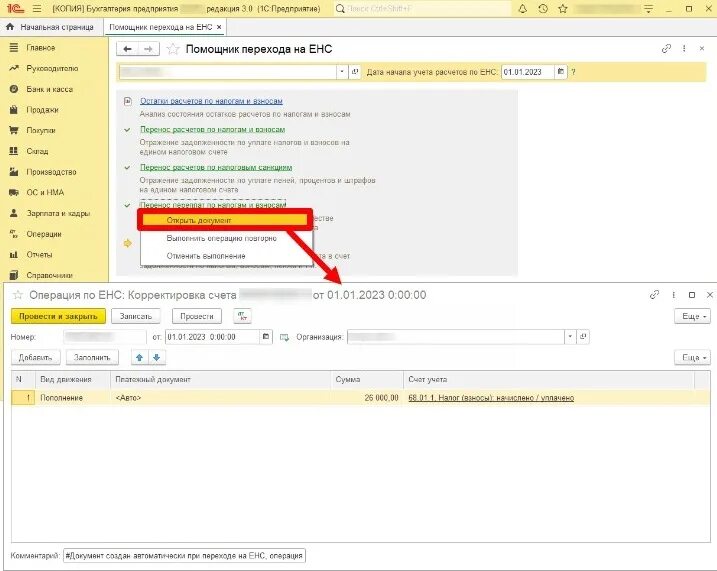Click Заполнить button
The height and width of the screenshot is (571, 717).
click(92, 358)
